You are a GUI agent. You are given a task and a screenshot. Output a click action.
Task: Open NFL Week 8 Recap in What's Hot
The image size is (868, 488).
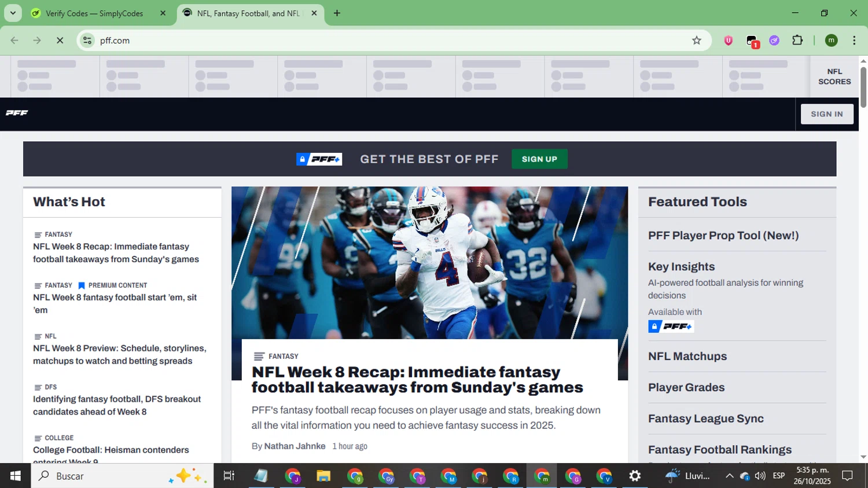[116, 253]
